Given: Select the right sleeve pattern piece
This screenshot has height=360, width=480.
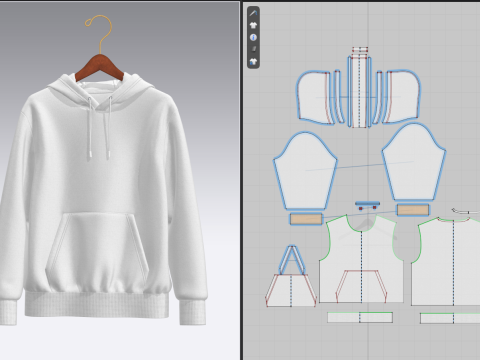Looking at the screenshot, I should [x=414, y=162].
